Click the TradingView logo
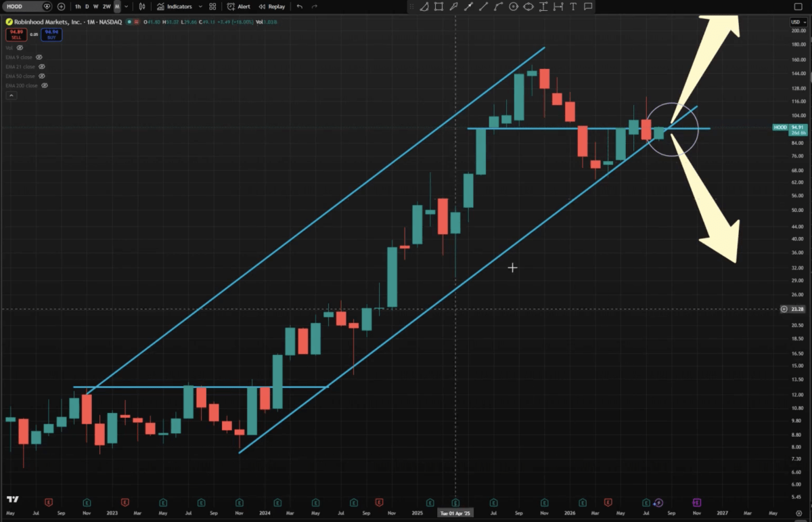 coord(12,500)
